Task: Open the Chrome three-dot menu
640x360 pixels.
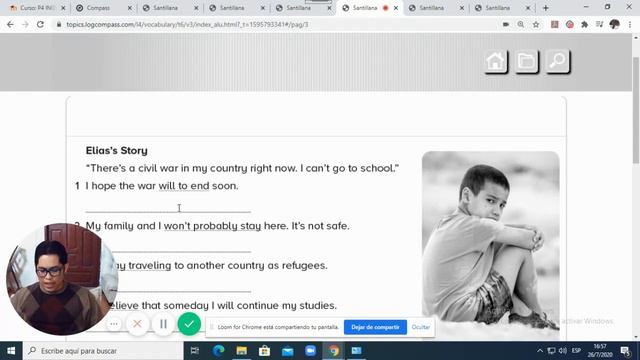Action: (x=630, y=24)
